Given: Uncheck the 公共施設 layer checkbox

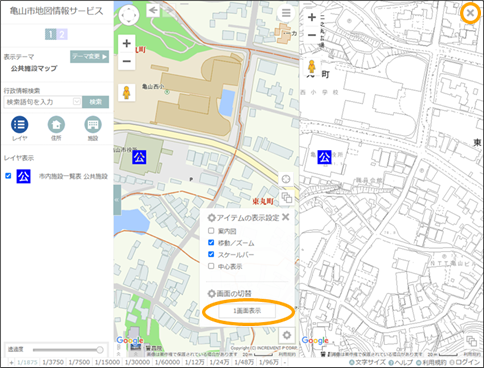Looking at the screenshot, I should [8, 176].
